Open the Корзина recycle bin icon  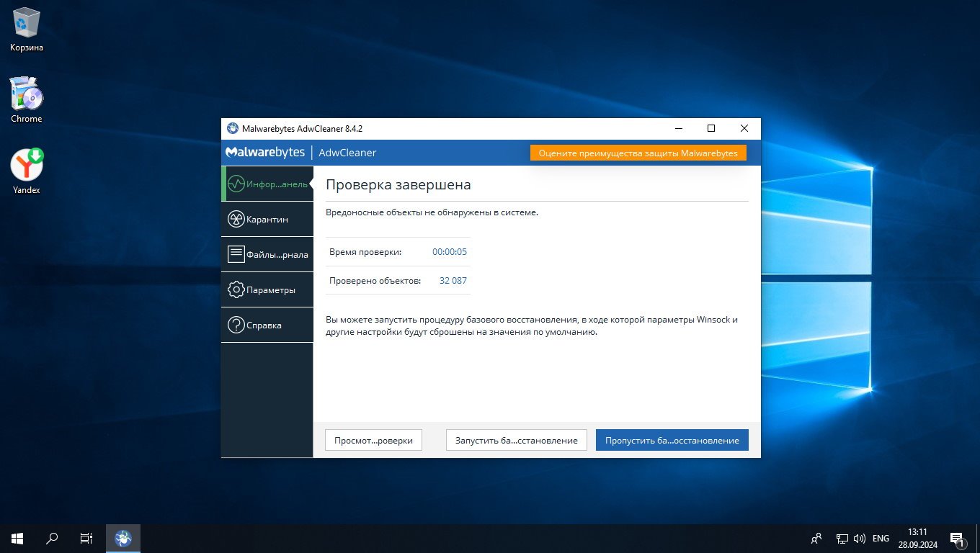click(x=27, y=24)
